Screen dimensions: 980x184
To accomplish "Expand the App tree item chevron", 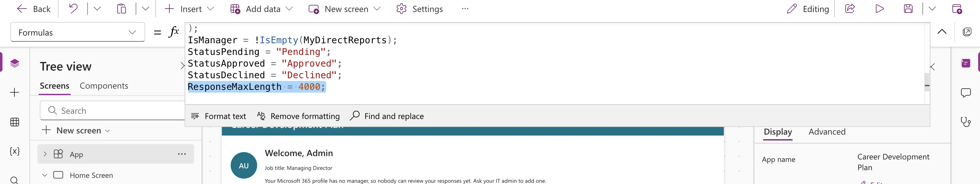I will pos(45,154).
